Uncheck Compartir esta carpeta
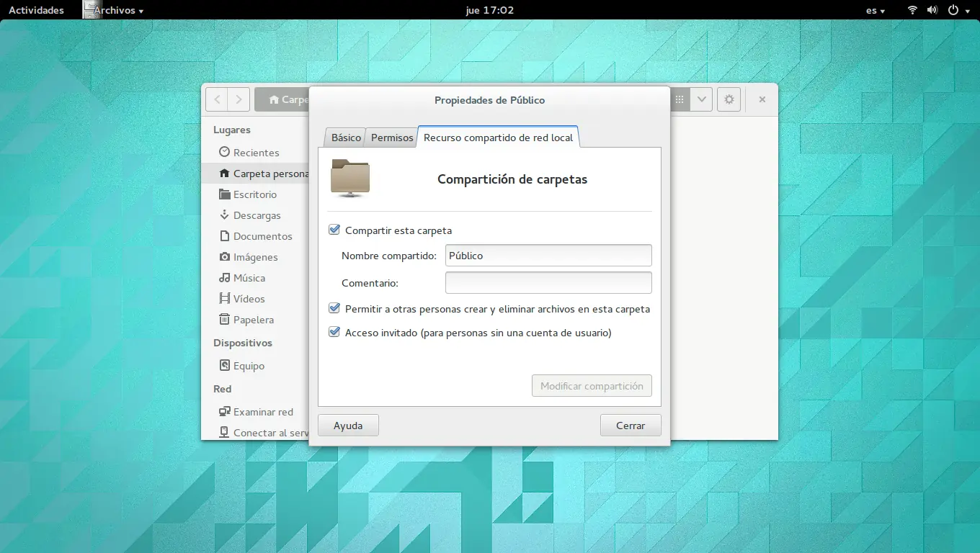 334,230
